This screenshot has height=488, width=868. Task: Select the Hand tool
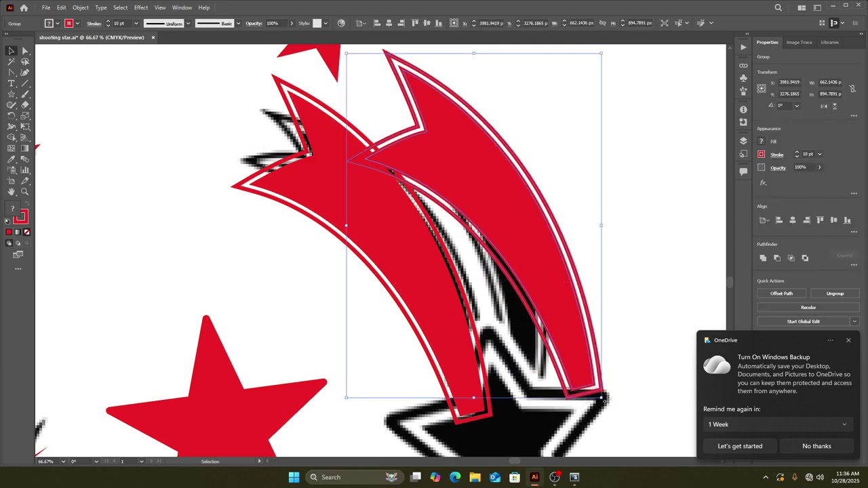[12, 192]
